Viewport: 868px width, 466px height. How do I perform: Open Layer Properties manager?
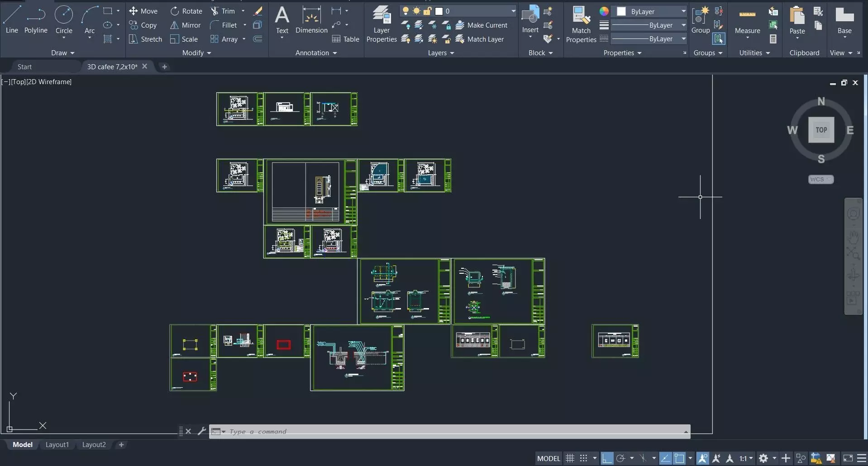pyautogui.click(x=382, y=24)
